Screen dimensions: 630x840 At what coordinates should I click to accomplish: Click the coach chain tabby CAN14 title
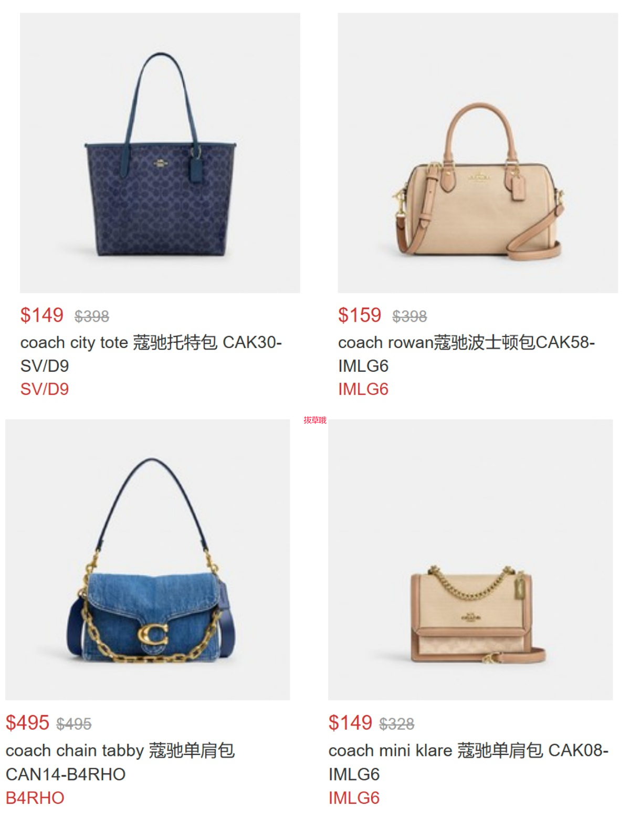point(120,762)
